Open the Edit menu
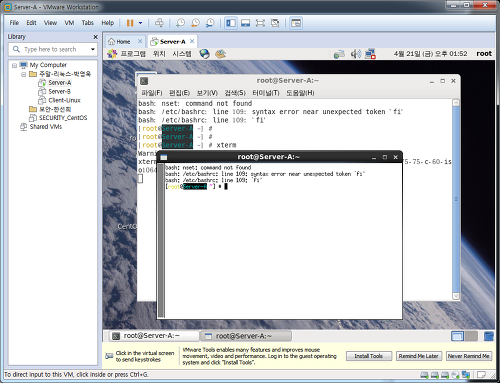The image size is (500, 383). pyautogui.click(x=31, y=23)
